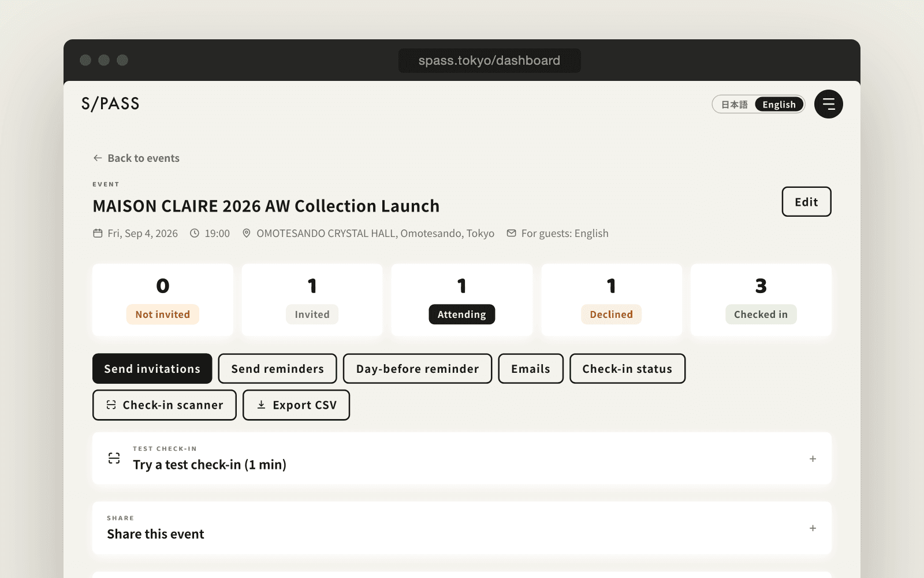This screenshot has height=578, width=924.
Task: Click the browser address bar
Action: 489,60
